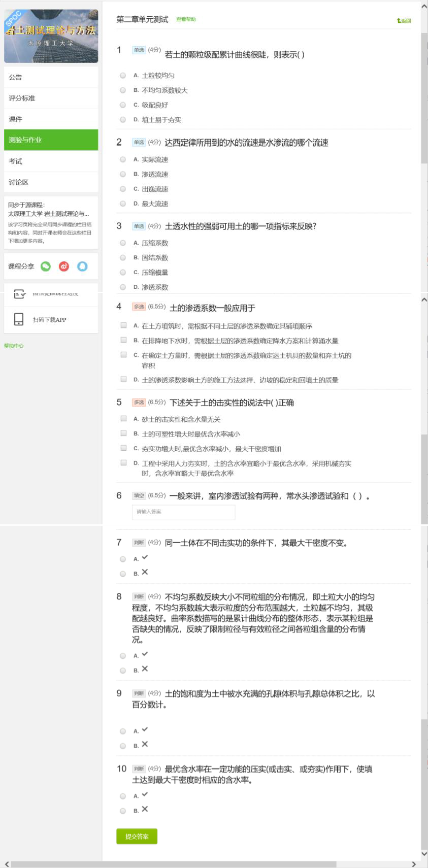Choose option D 渗透系数 for question 3
The image size is (428, 868).
(x=123, y=287)
